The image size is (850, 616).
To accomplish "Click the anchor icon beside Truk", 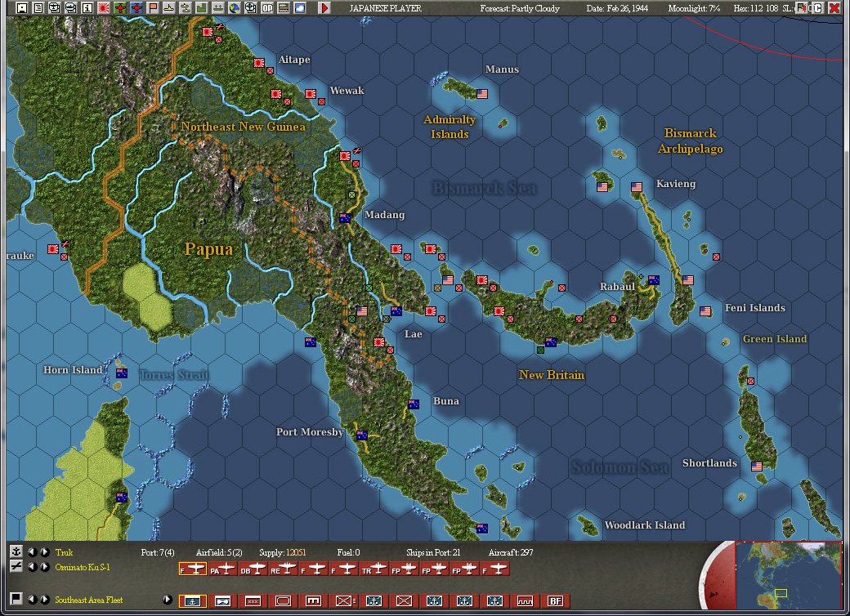I will [16, 551].
